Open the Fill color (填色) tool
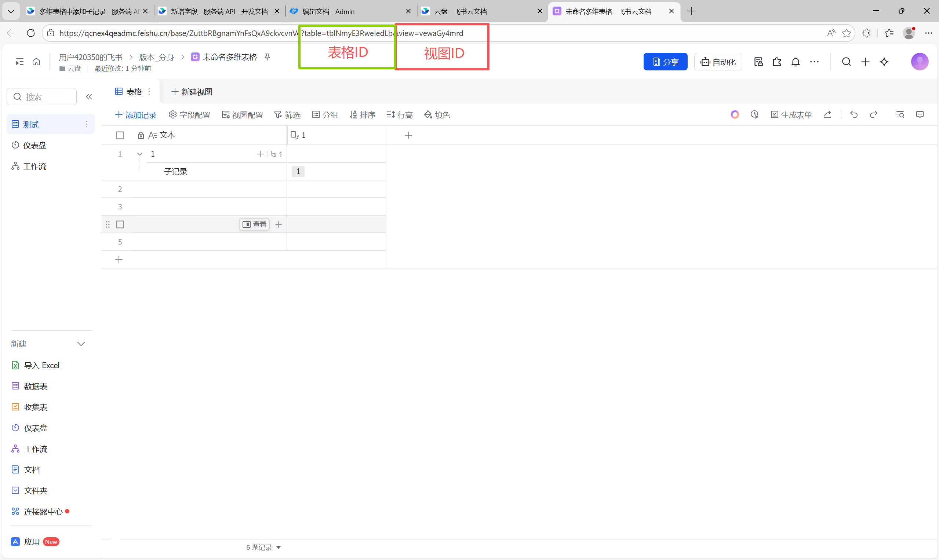The width and height of the screenshot is (939, 560). [437, 115]
